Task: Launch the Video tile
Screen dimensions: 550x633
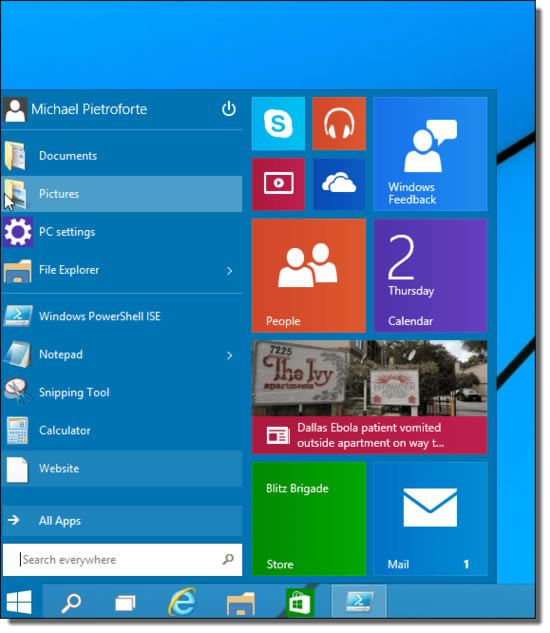Action: [x=278, y=184]
